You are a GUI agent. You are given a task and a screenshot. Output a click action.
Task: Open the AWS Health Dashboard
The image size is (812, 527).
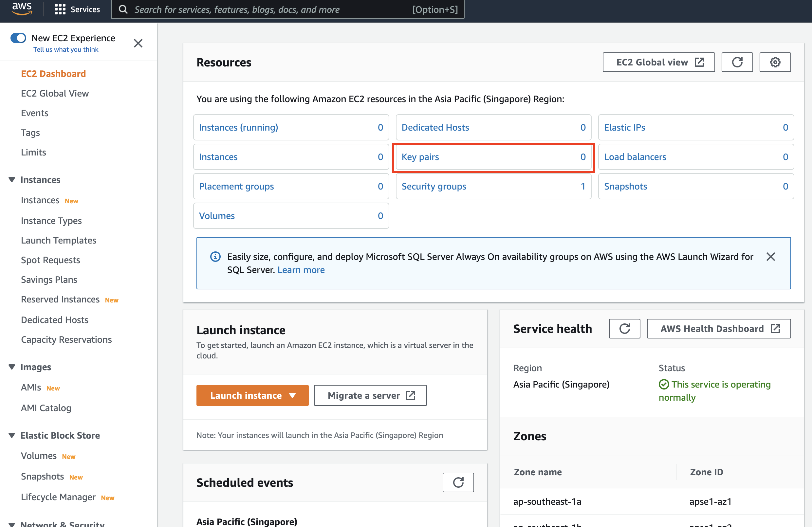click(718, 329)
